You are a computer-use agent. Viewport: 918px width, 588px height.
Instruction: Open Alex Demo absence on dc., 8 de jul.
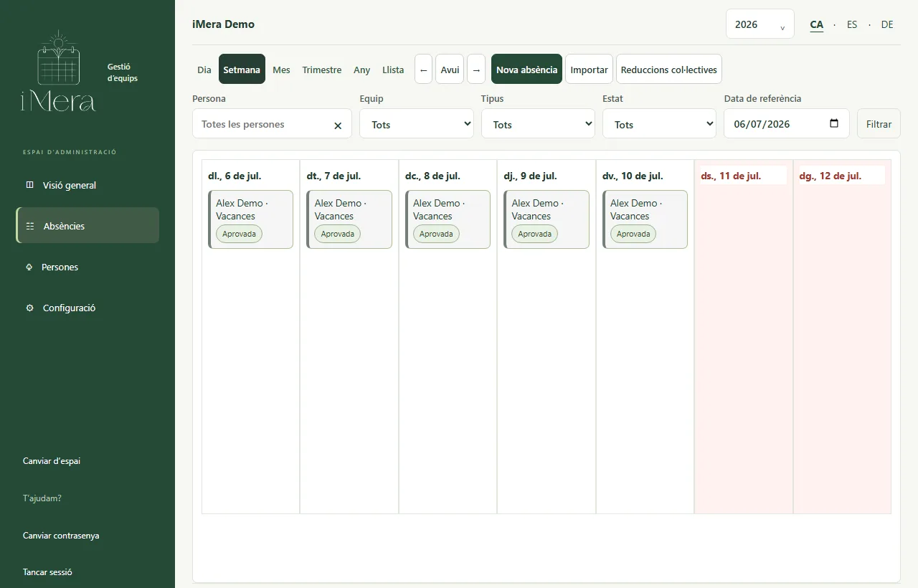pos(448,219)
